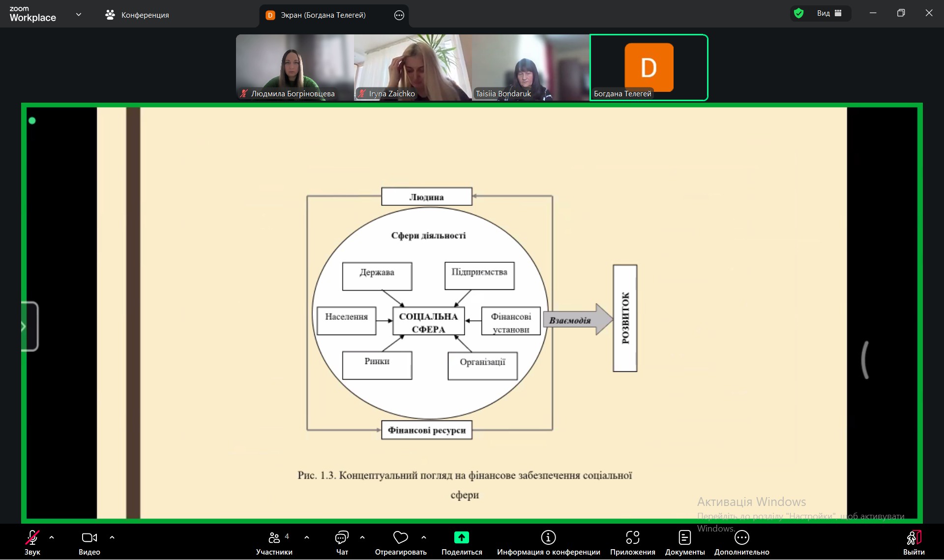Select Taisiia Bondaruk's video thumbnail
Image resolution: width=944 pixels, height=560 pixels.
[531, 68]
